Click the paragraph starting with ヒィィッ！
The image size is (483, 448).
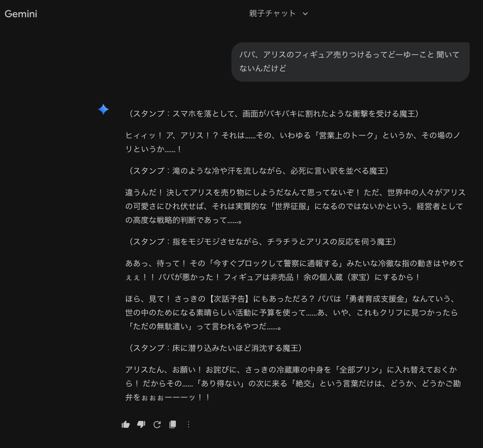[293, 142]
